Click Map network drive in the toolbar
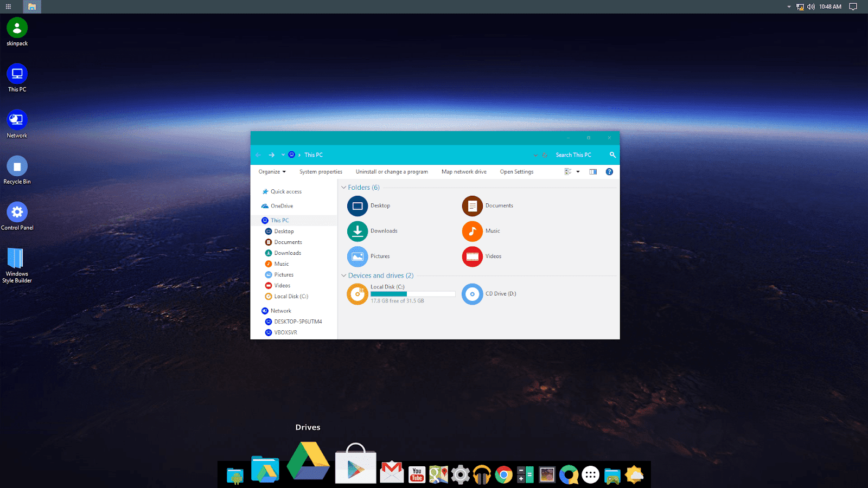 click(464, 171)
